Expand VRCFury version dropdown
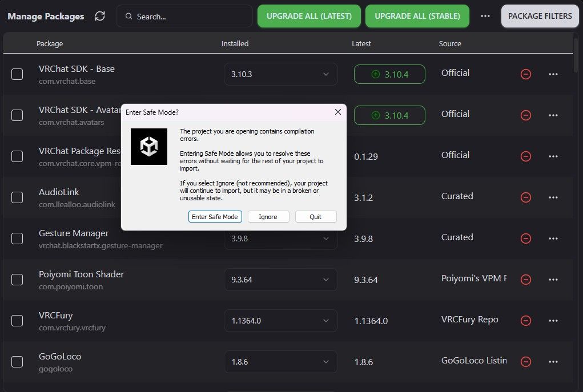This screenshot has width=583, height=392. point(281,320)
